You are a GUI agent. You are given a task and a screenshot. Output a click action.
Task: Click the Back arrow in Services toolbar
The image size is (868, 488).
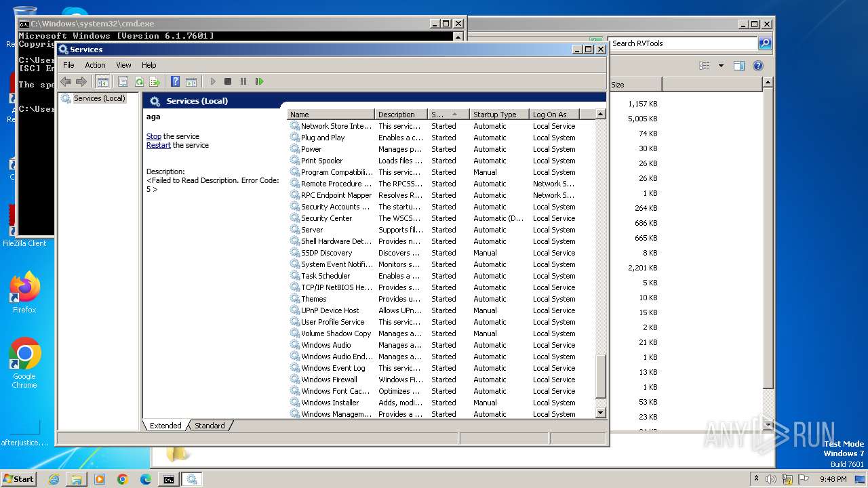66,81
